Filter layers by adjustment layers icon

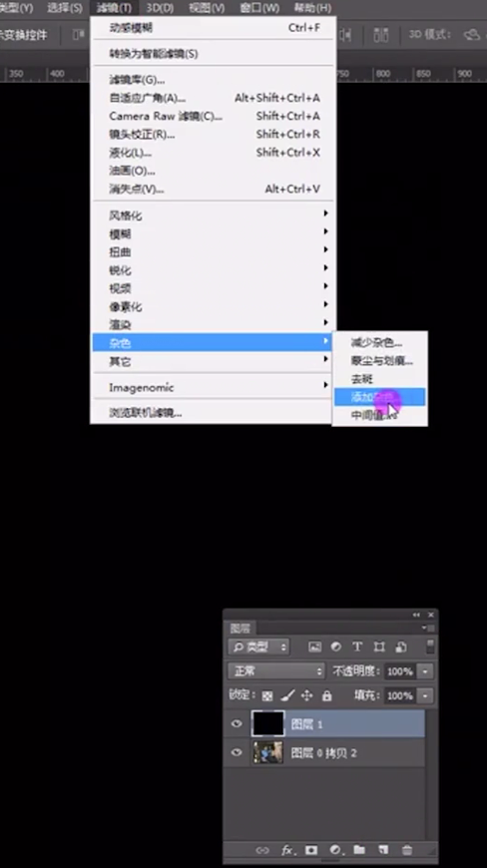pyautogui.click(x=336, y=647)
